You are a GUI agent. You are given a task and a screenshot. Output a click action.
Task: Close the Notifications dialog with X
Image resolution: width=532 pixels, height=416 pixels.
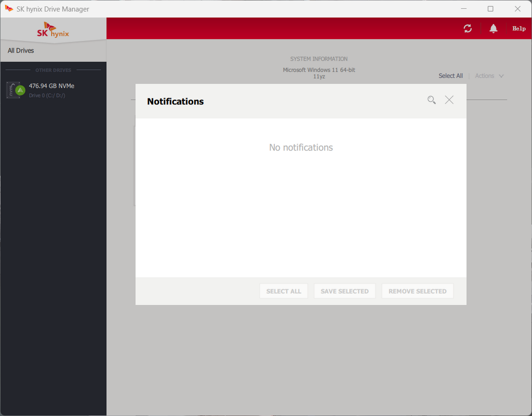pyautogui.click(x=449, y=100)
